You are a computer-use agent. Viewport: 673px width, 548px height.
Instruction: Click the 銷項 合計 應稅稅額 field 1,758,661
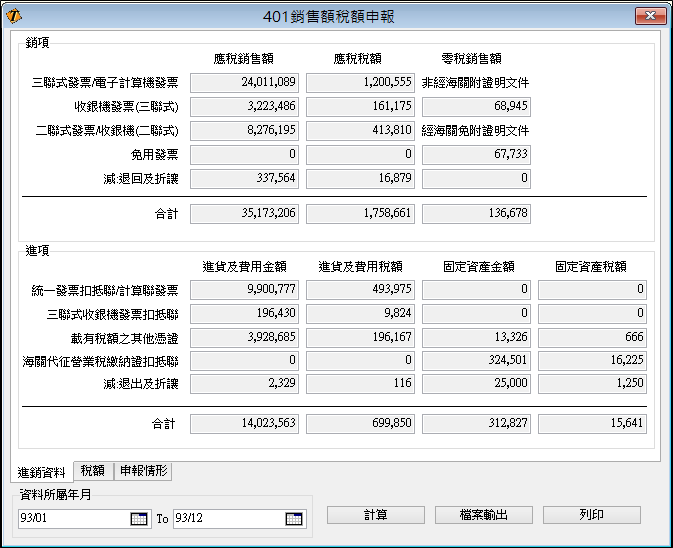coord(360,214)
